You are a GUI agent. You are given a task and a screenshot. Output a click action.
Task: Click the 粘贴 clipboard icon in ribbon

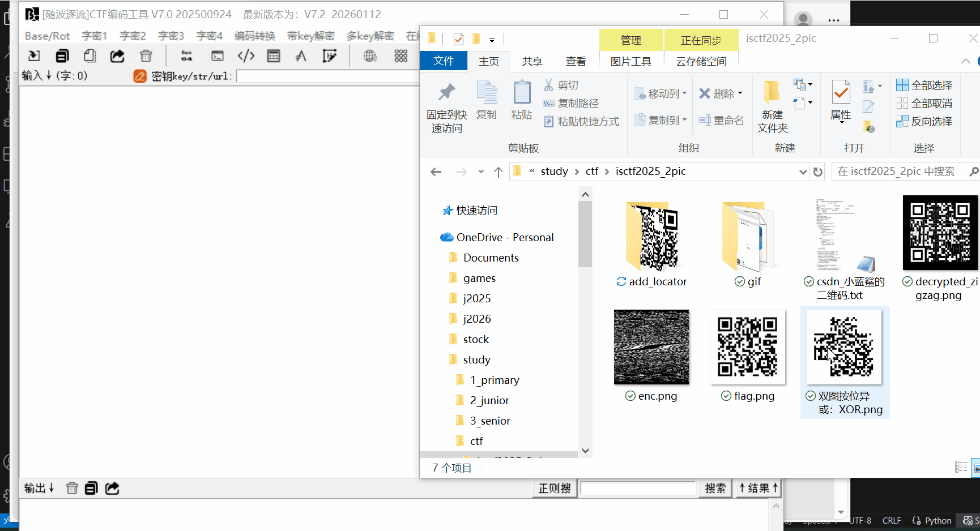(522, 92)
